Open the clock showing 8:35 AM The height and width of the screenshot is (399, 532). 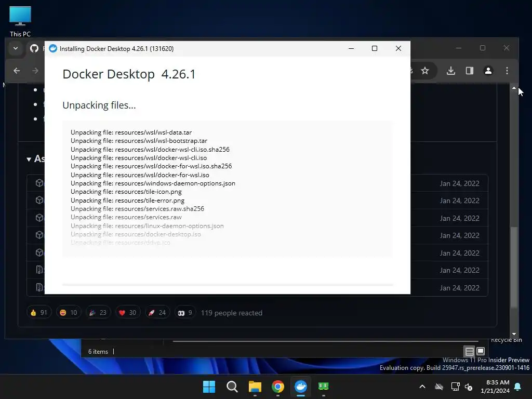(x=495, y=387)
